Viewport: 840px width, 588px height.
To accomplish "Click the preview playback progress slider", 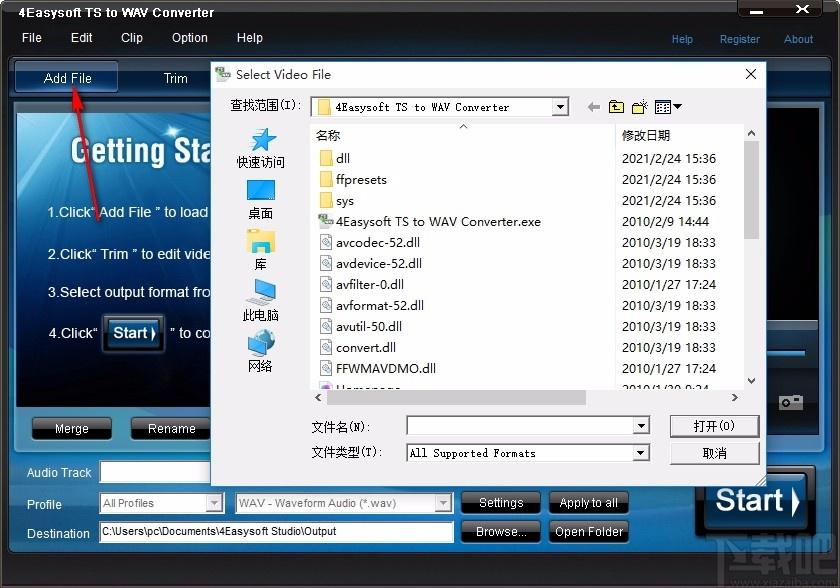I will point(786,353).
